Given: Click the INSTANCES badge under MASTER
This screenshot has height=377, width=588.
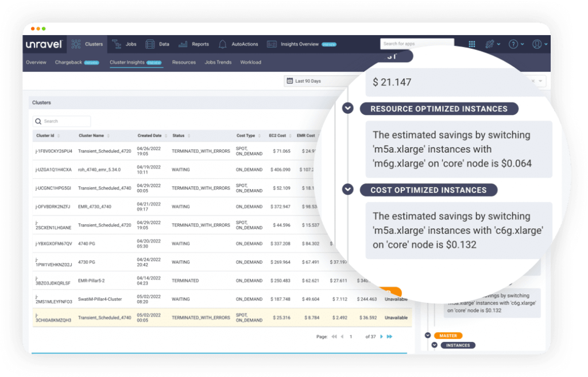Looking at the screenshot, I should (458, 345).
